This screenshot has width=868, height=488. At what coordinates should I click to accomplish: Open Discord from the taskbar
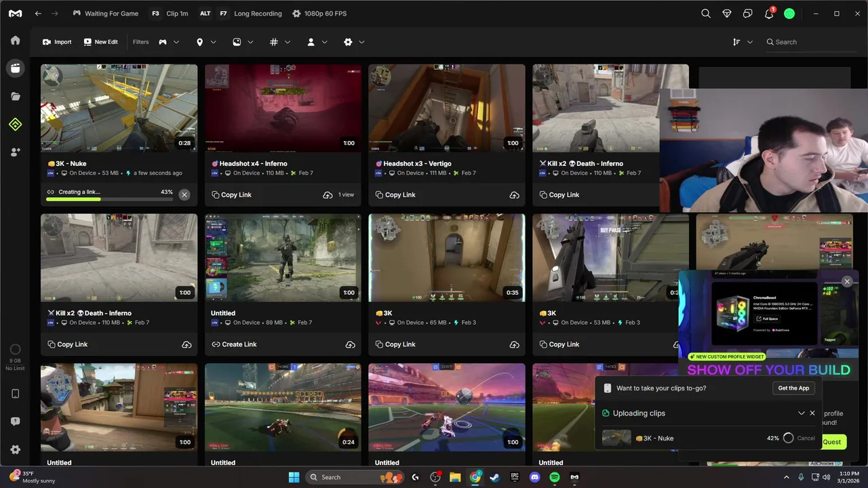pos(534,477)
